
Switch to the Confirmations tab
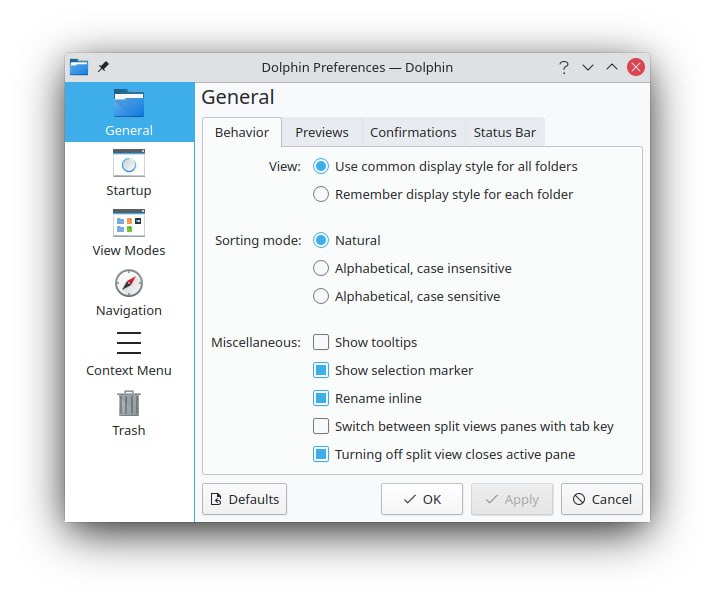coord(413,132)
